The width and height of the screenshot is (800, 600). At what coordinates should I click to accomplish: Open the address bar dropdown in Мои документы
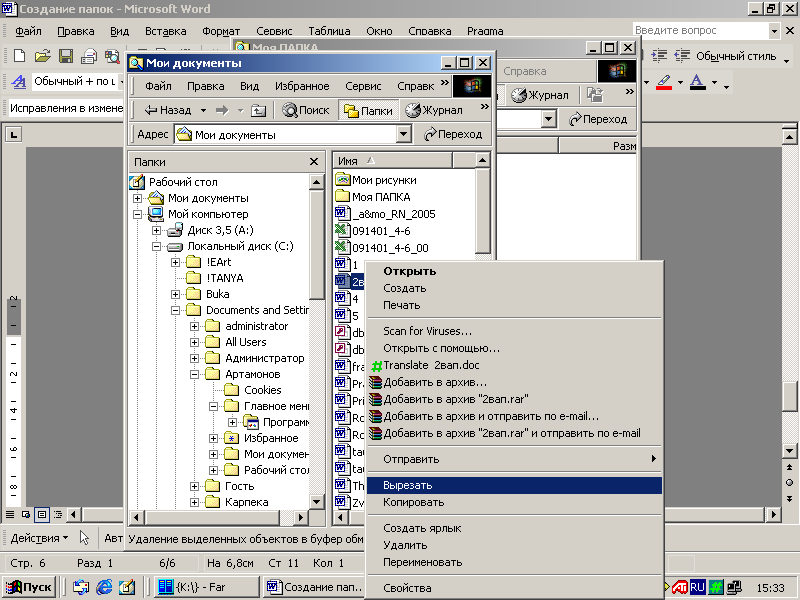point(404,135)
